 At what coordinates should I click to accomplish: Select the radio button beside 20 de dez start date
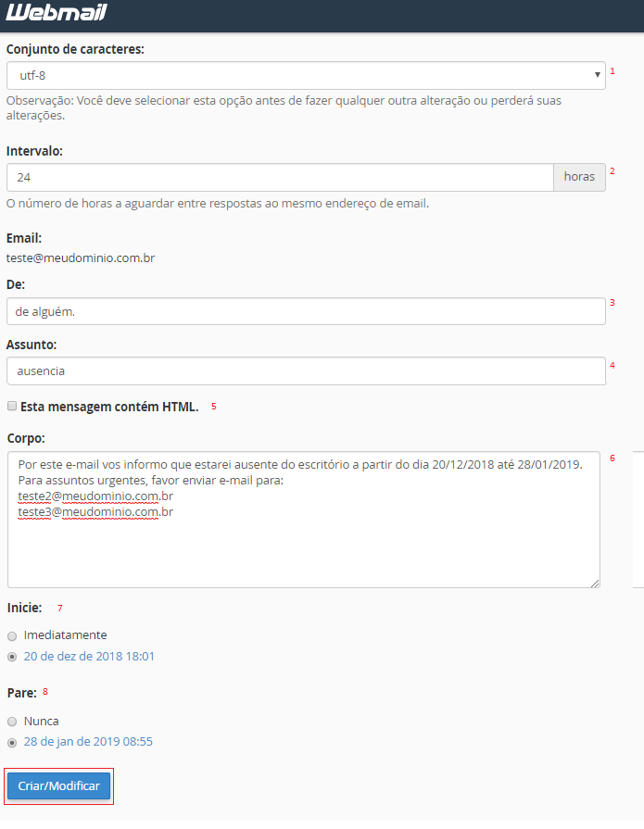pos(12,657)
